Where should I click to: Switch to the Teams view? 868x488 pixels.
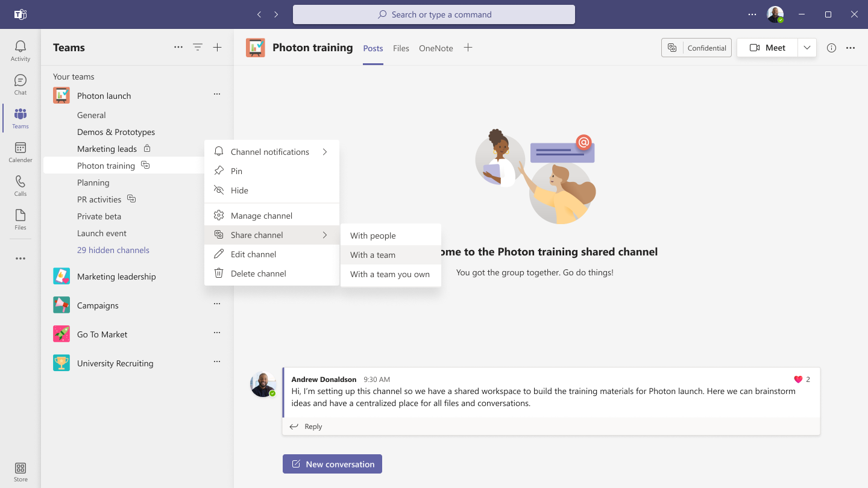click(x=20, y=118)
